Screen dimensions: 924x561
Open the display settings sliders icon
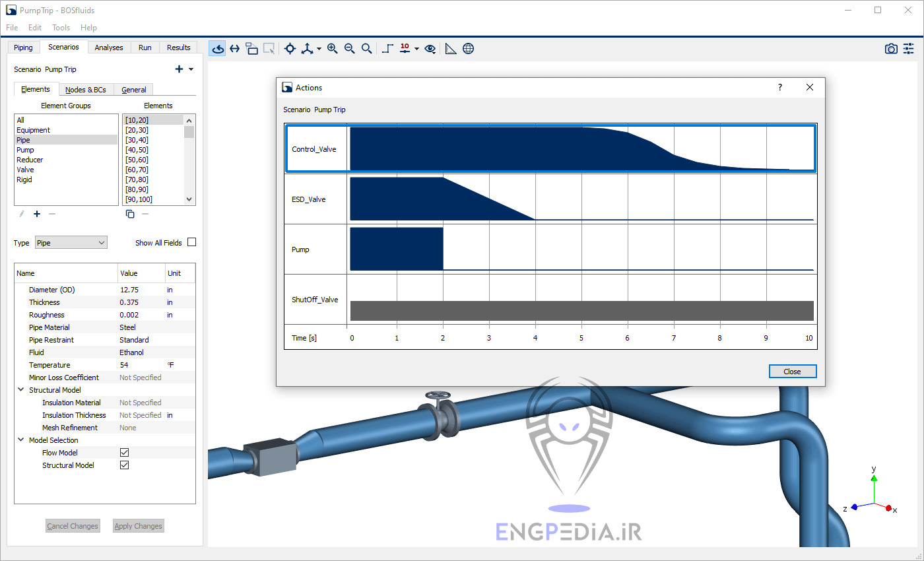click(x=909, y=49)
